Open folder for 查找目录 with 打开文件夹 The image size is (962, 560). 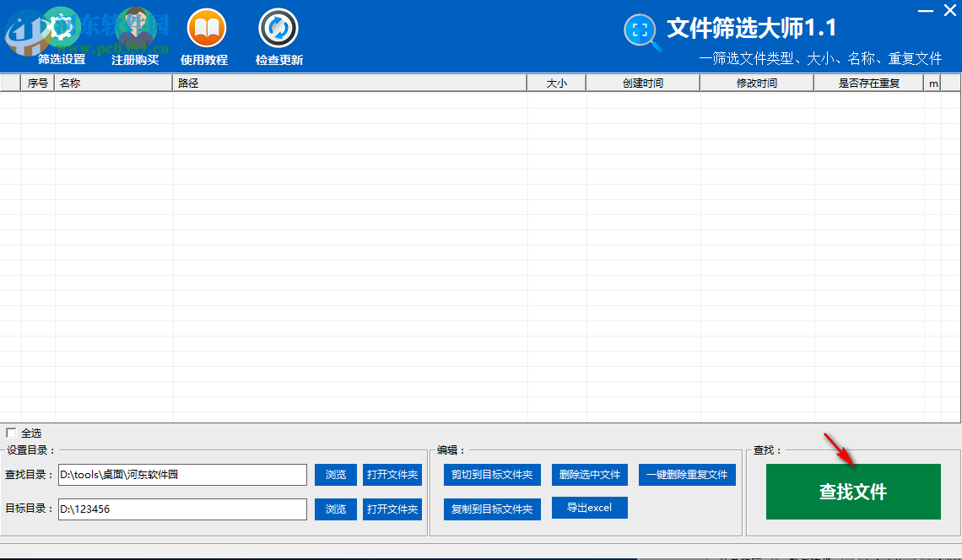[392, 475]
